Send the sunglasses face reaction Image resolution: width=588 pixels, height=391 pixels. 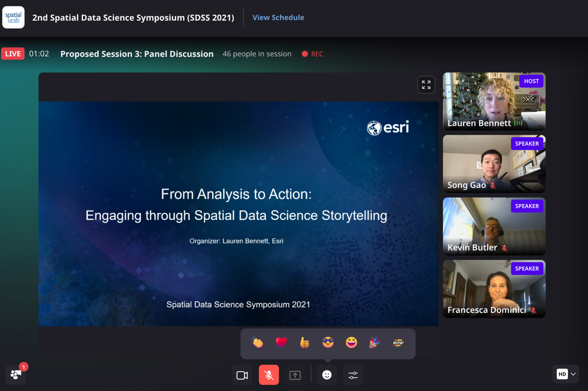point(328,342)
